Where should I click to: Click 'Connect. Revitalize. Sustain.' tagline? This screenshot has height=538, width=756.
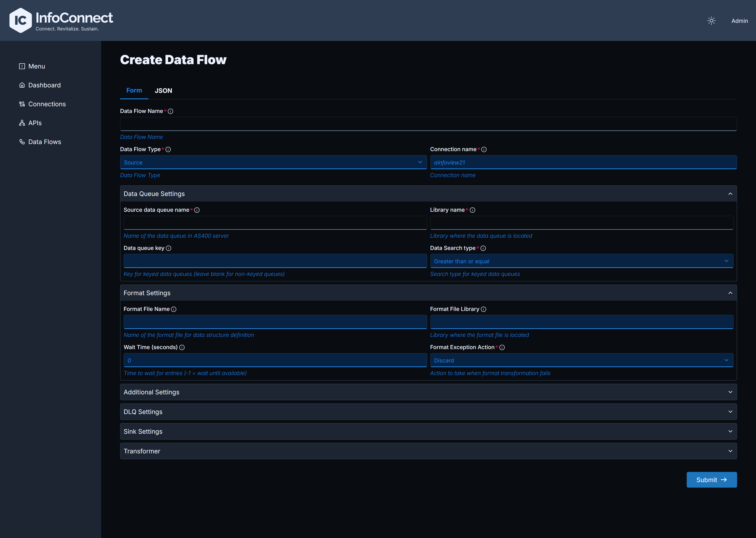click(67, 29)
